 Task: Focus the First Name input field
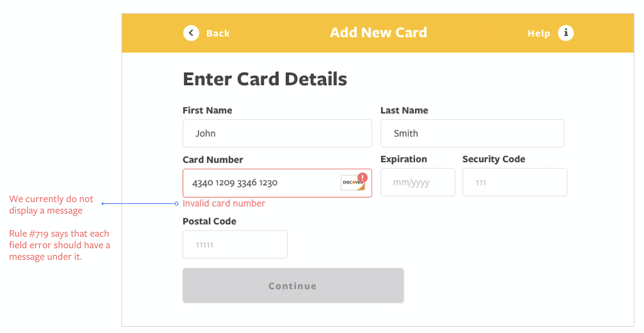(x=277, y=133)
